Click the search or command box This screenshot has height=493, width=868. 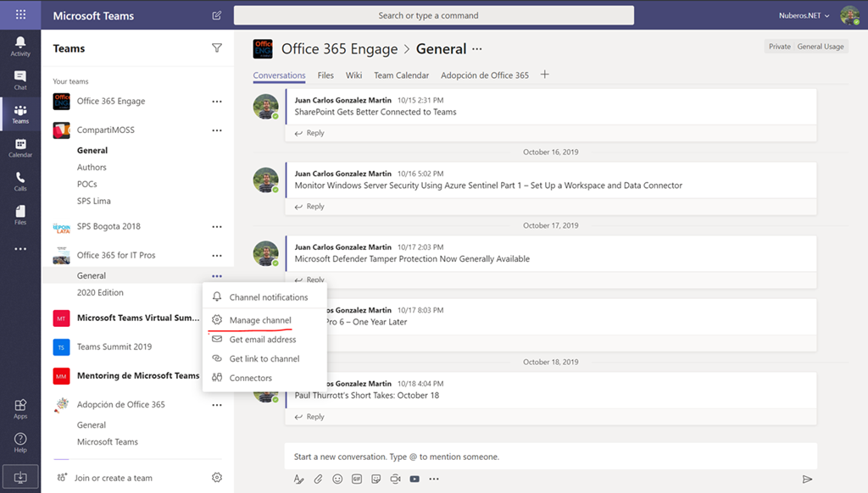coord(433,15)
